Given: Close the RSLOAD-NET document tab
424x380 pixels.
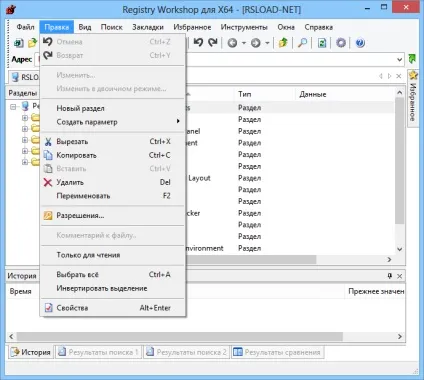Looking at the screenshot, I should click(x=399, y=76).
